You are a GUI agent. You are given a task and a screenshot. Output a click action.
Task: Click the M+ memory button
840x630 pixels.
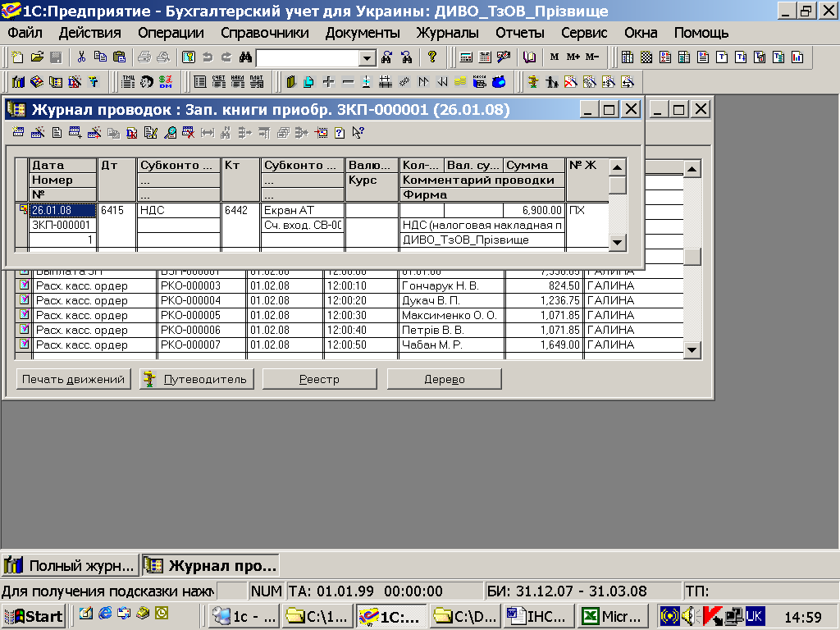pyautogui.click(x=573, y=57)
